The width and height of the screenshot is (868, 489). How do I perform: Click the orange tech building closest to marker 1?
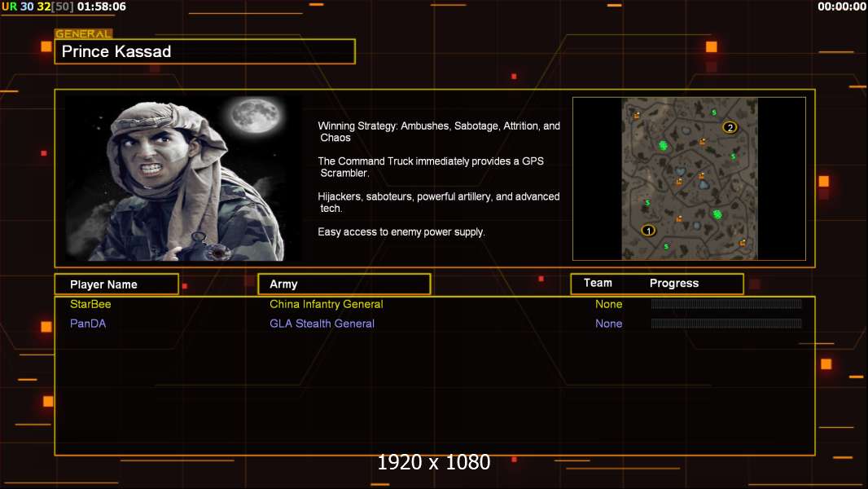coord(679,218)
